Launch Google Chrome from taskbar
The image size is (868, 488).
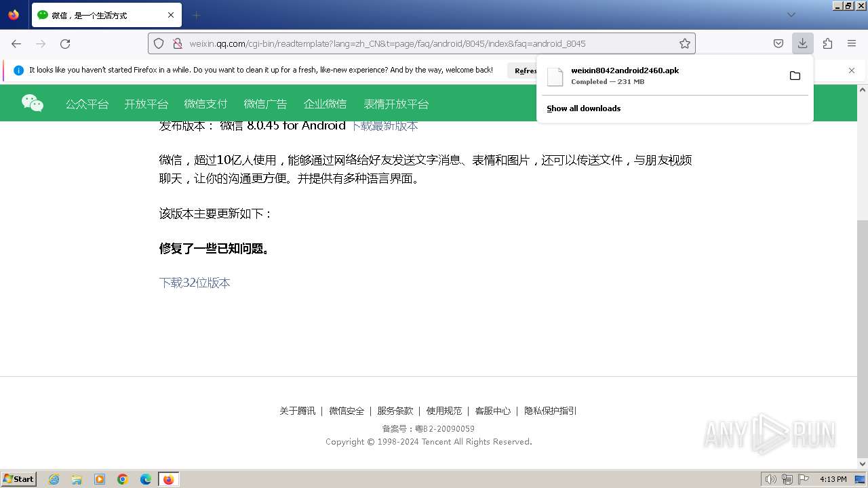tap(123, 479)
